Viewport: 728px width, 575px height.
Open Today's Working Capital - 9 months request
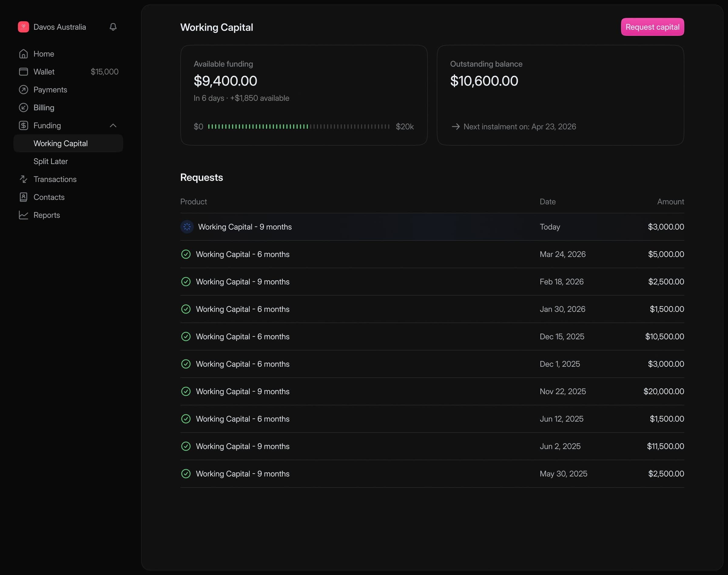[x=432, y=227]
